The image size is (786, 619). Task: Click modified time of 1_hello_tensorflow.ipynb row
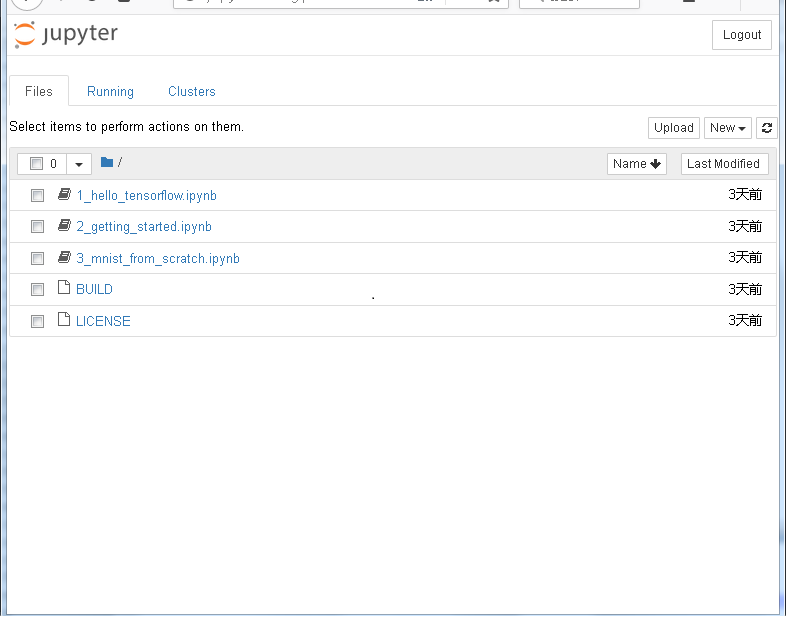(745, 194)
